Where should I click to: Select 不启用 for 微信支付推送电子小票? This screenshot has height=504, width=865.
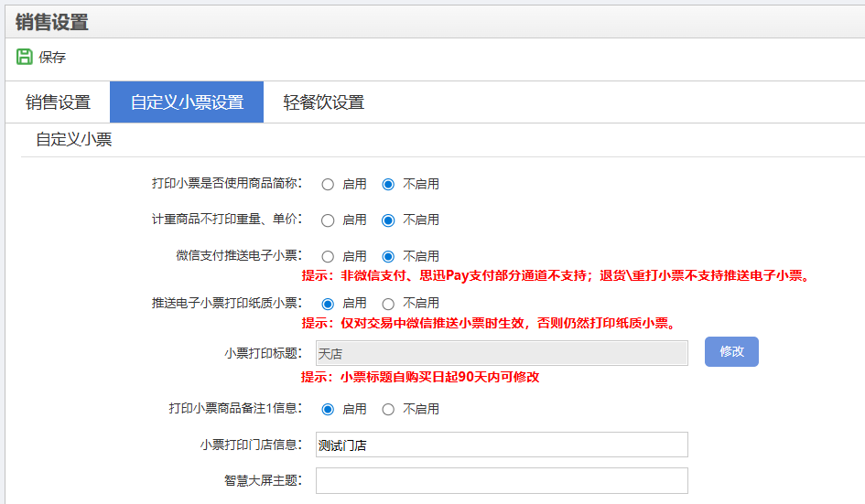point(388,256)
